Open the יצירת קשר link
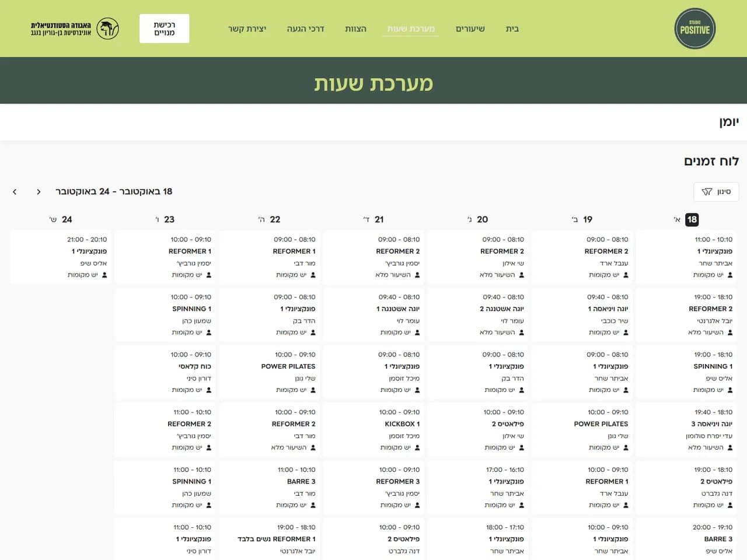Viewport: 747px width, 560px height. pos(247,29)
